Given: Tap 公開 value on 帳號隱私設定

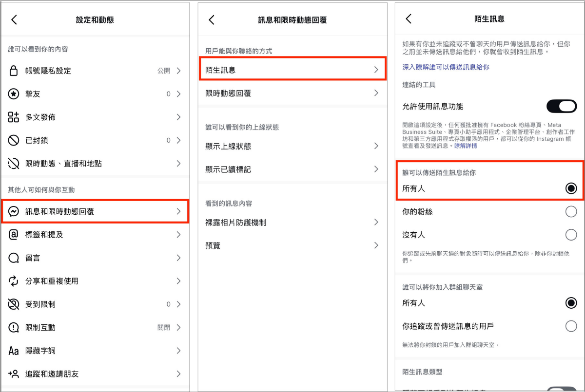Looking at the screenshot, I should 164,71.
